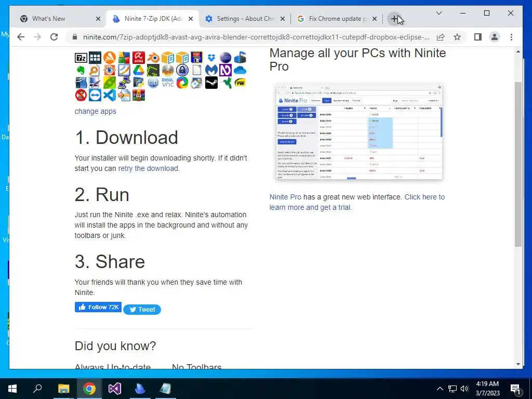Click the qBittorrent icon

pos(153,83)
